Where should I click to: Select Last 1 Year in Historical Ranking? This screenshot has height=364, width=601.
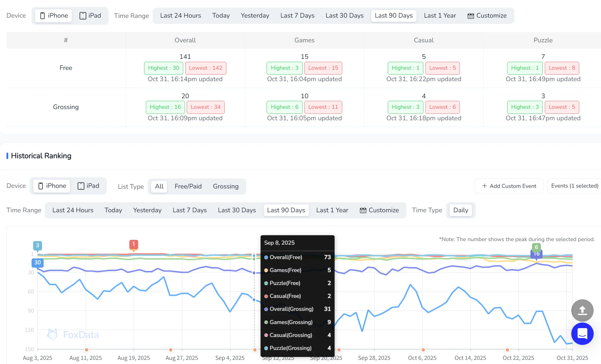332,210
